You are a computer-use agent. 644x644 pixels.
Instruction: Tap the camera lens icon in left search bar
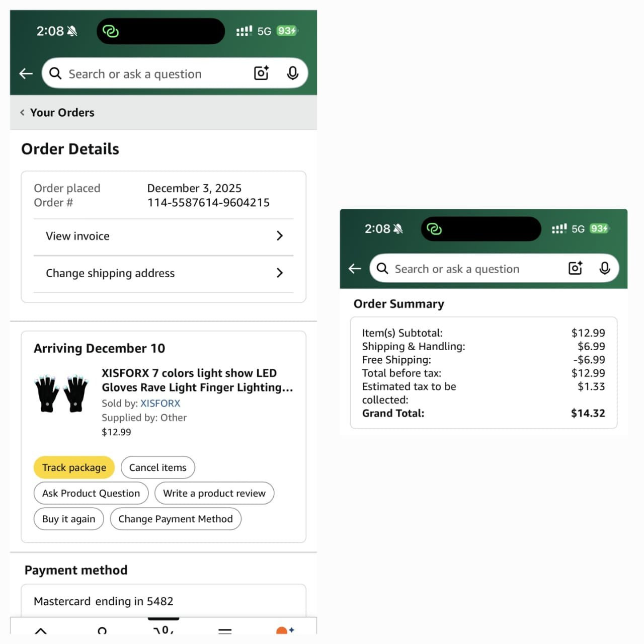(261, 73)
